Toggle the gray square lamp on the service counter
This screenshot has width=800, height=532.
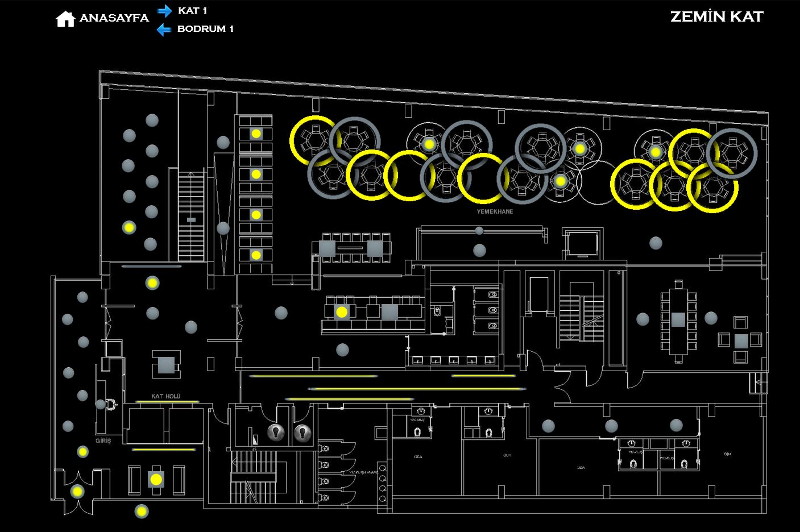click(x=389, y=312)
